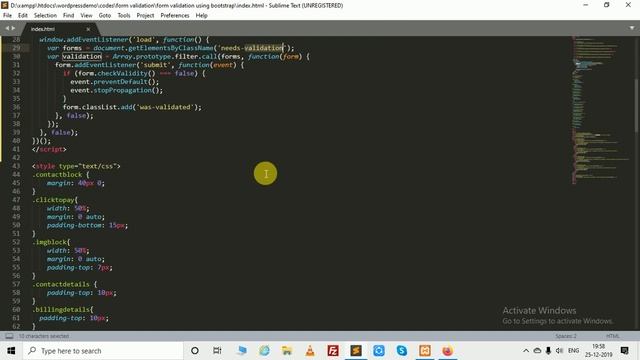The height and width of the screenshot is (360, 640).
Task: Open the blue sync app taskbar icon
Action: 379,351
